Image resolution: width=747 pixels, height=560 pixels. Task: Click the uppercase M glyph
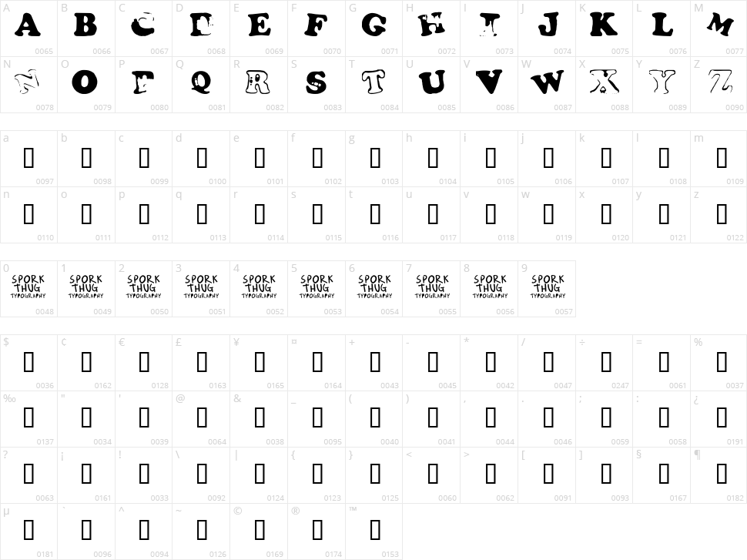coord(720,26)
